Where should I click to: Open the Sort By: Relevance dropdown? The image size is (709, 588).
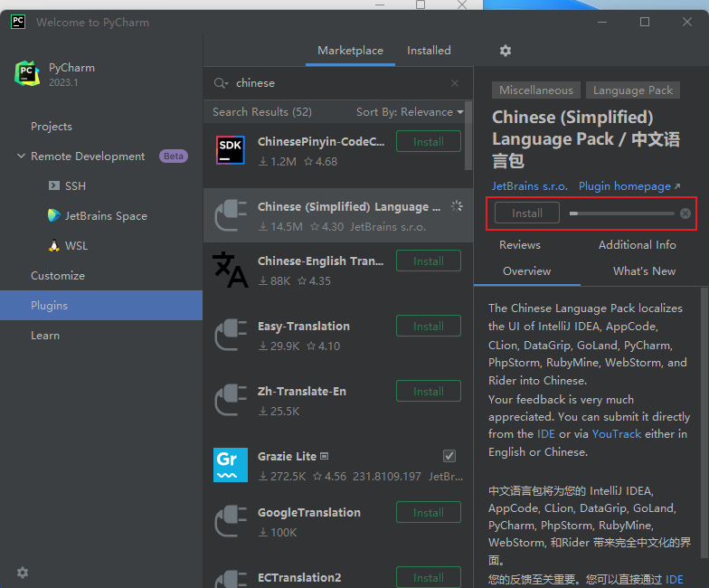(410, 112)
